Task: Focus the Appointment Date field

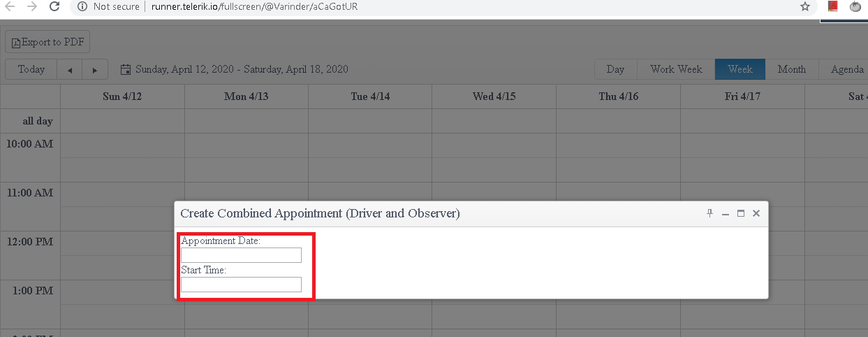Action: click(241, 255)
